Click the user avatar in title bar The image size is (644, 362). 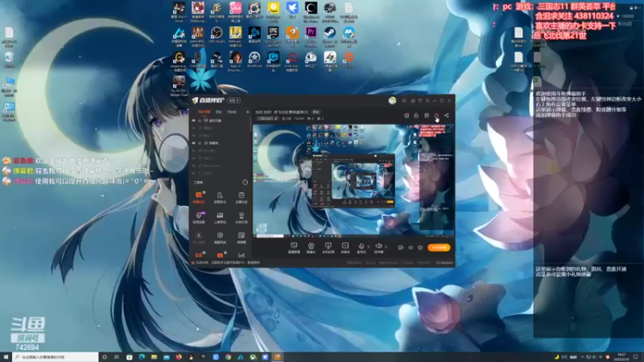tap(392, 101)
